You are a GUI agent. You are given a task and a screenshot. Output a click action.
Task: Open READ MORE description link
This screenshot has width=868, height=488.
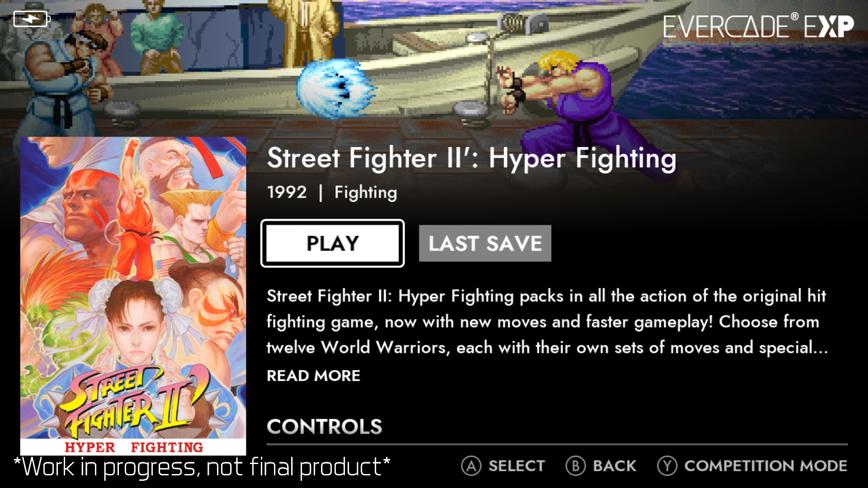tap(313, 375)
